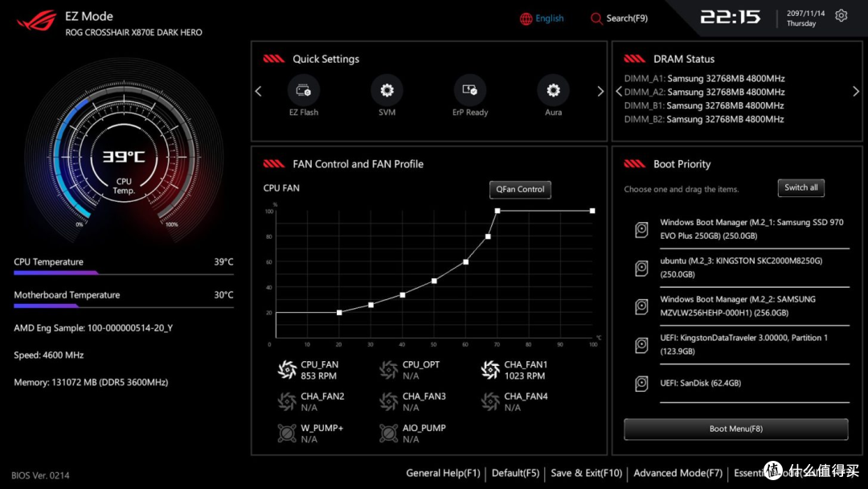Select the CHA_FAN2 fan icon
868x489 pixels.
(x=287, y=401)
